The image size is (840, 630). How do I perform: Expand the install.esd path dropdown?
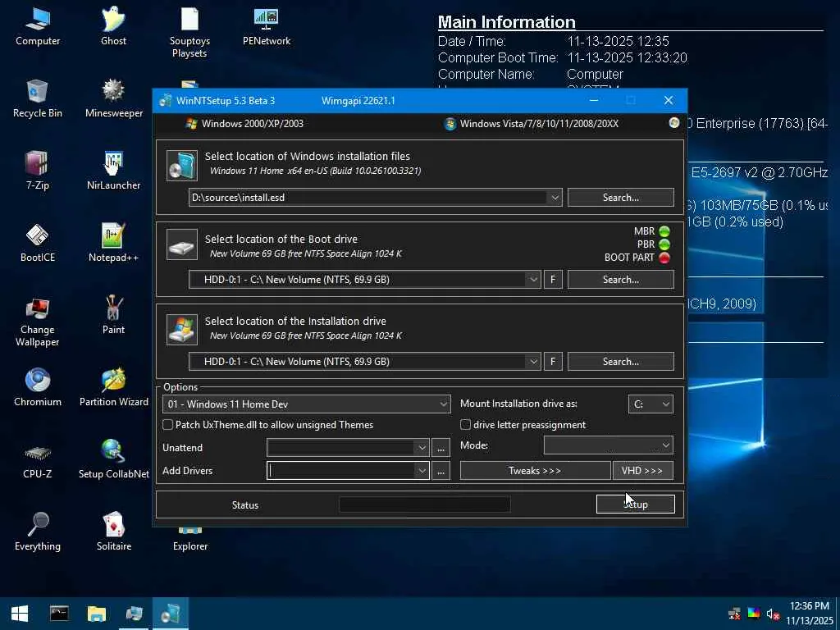point(555,198)
